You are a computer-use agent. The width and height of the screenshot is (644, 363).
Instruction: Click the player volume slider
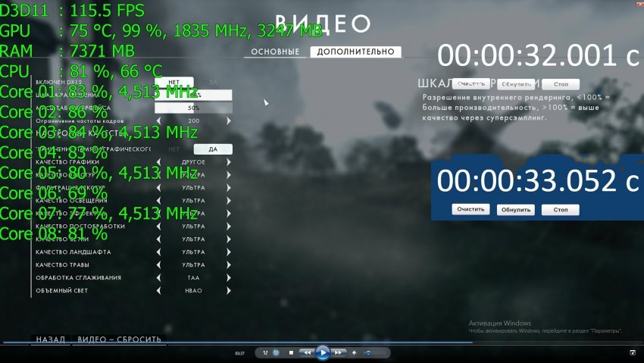point(374,352)
